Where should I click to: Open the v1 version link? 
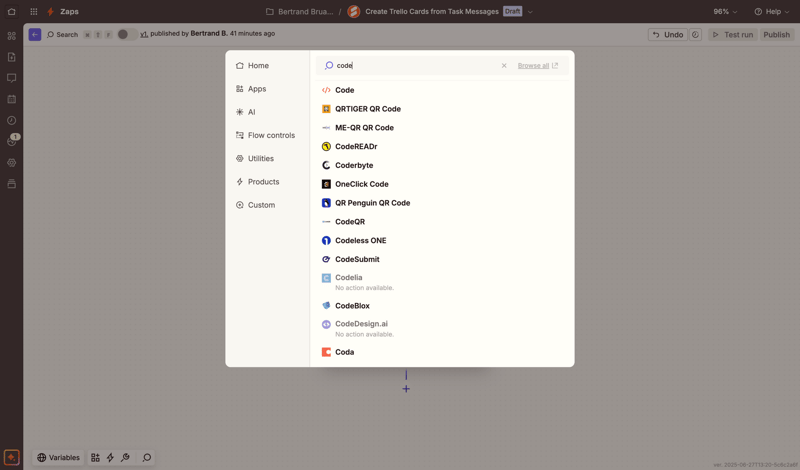pos(144,34)
